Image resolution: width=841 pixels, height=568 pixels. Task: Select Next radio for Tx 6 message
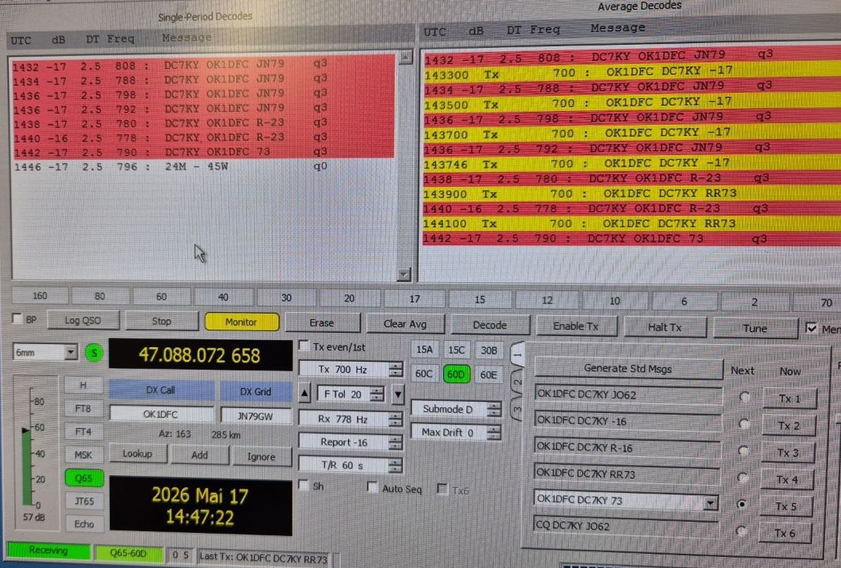(x=741, y=531)
